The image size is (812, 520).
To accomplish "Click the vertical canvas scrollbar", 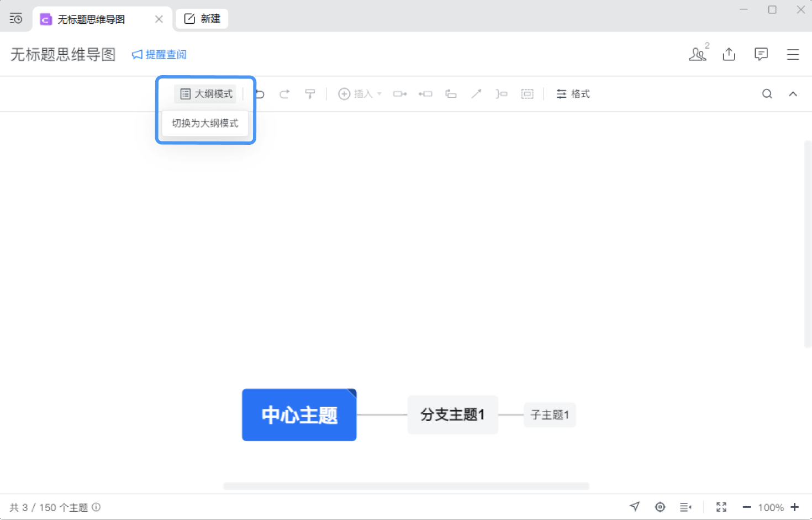I will 808,244.
